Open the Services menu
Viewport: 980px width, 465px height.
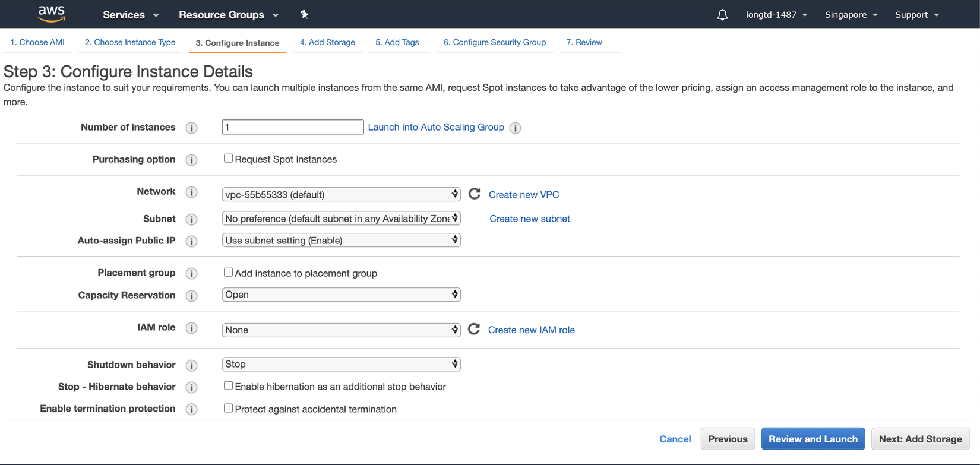point(131,15)
